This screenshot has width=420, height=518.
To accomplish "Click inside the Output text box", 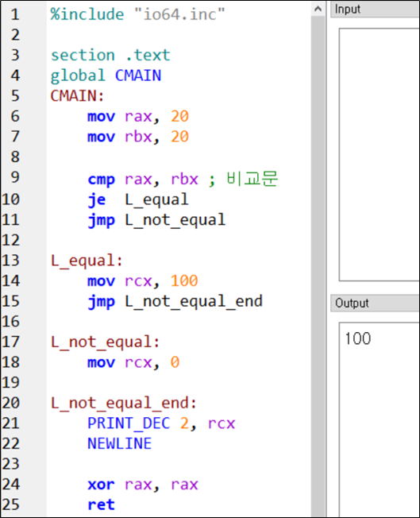I will 379,419.
